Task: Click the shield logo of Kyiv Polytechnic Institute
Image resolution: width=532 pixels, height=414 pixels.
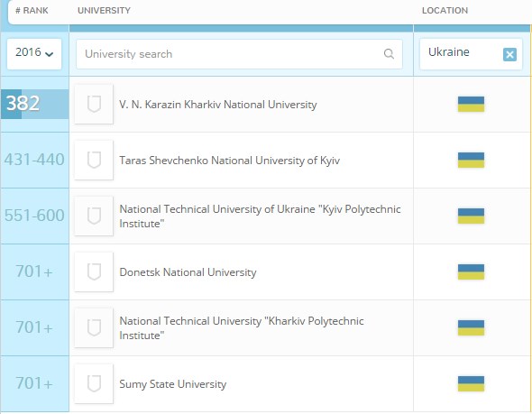Action: (94, 216)
